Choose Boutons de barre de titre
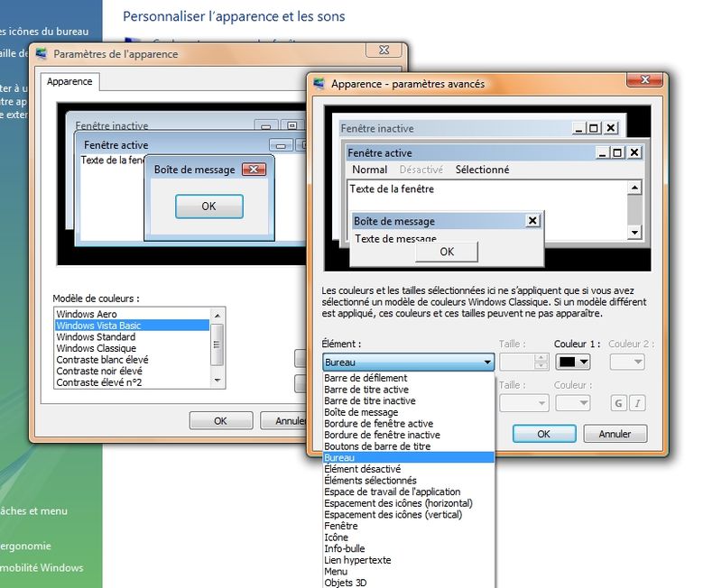 click(x=409, y=446)
